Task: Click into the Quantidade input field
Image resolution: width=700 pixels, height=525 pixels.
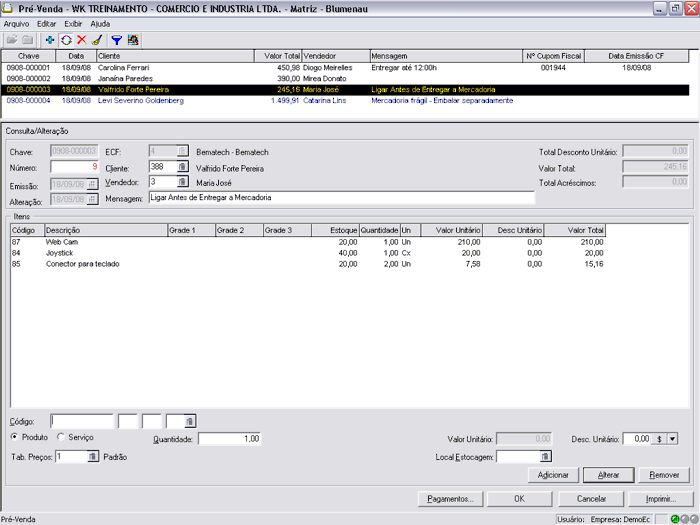Action: pos(231,438)
